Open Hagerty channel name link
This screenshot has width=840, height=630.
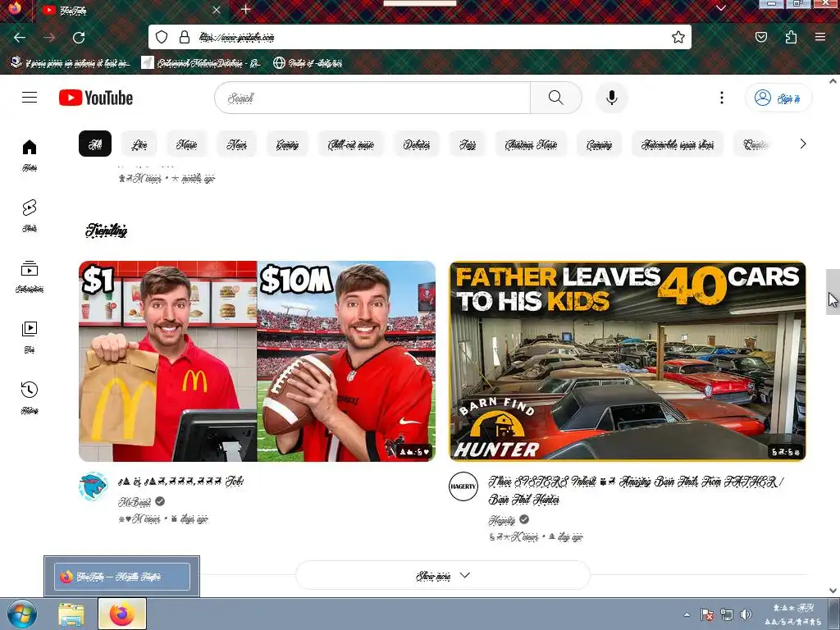tap(502, 519)
